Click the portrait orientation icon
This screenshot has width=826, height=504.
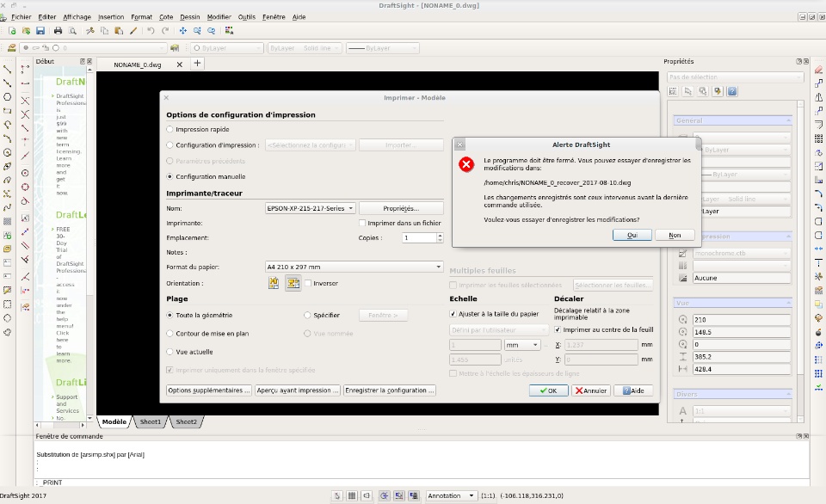coord(274,283)
